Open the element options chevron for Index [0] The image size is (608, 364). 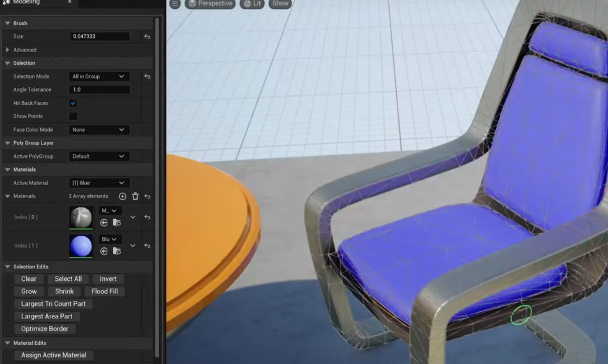tap(133, 217)
